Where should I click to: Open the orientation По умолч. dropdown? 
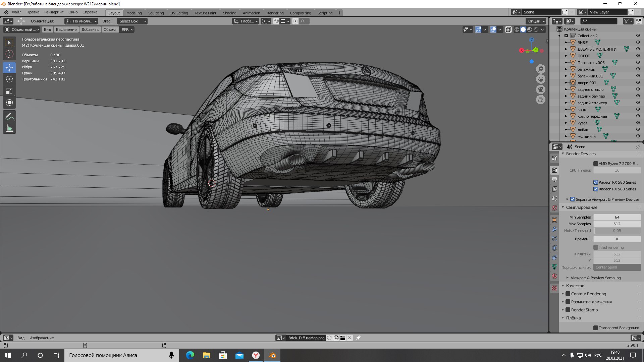tap(81, 21)
